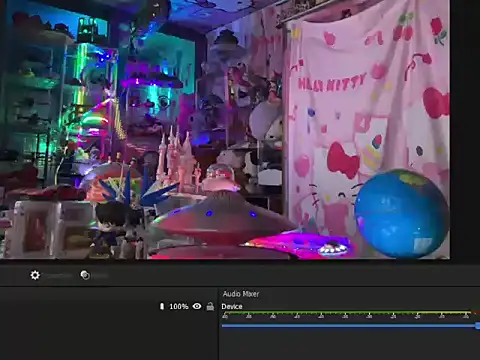This screenshot has width=480, height=360.
Task: Click the blue Device volume slider track
Action: point(349,326)
